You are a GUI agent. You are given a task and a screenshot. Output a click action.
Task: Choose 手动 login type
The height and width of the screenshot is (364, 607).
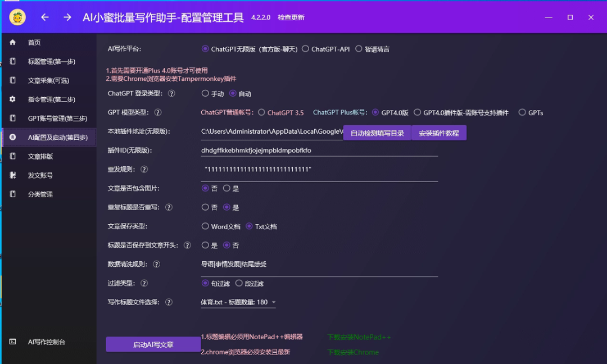(205, 93)
